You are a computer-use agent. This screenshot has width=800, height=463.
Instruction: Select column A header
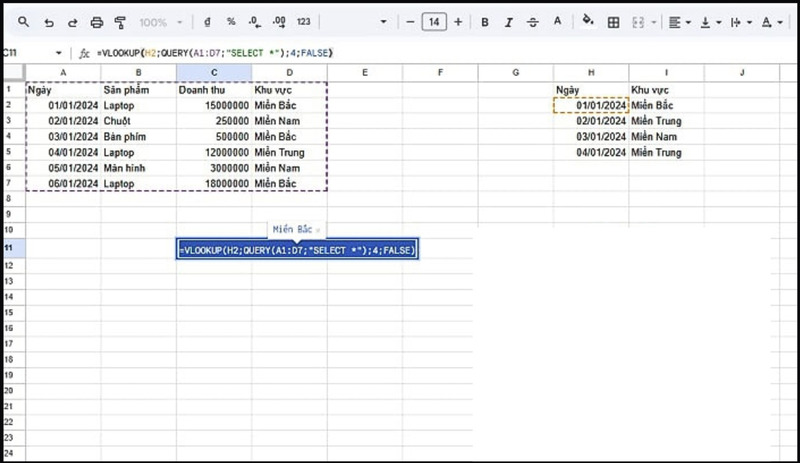tap(63, 72)
